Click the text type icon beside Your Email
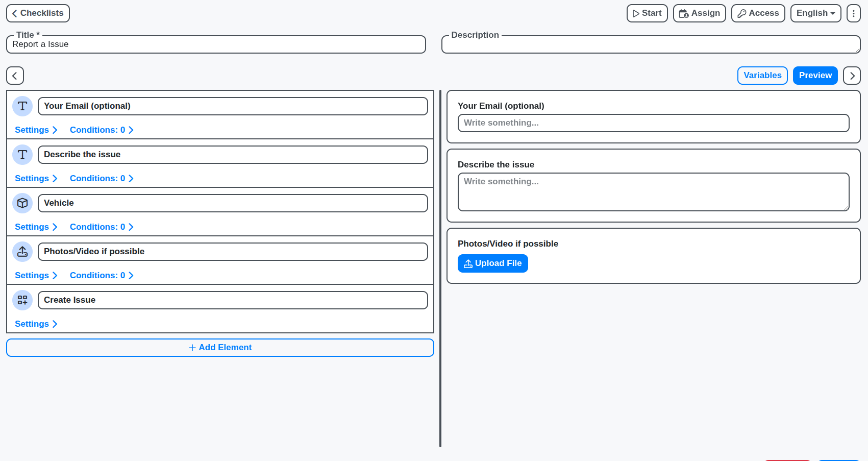868x461 pixels. [x=22, y=106]
